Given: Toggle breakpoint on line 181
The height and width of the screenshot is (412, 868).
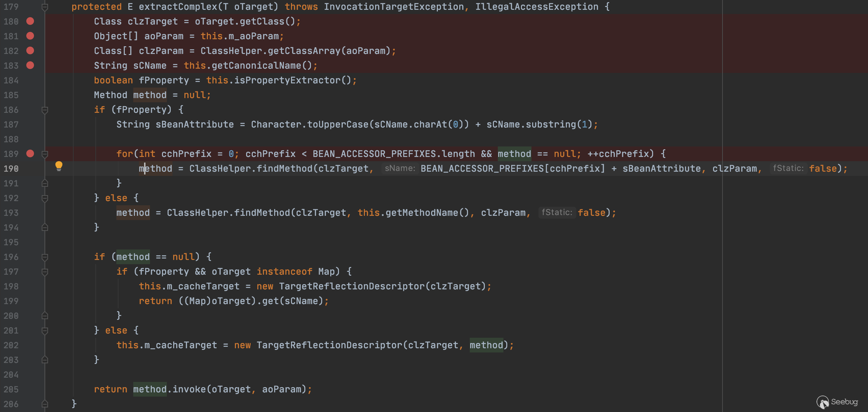Looking at the screenshot, I should pos(30,36).
